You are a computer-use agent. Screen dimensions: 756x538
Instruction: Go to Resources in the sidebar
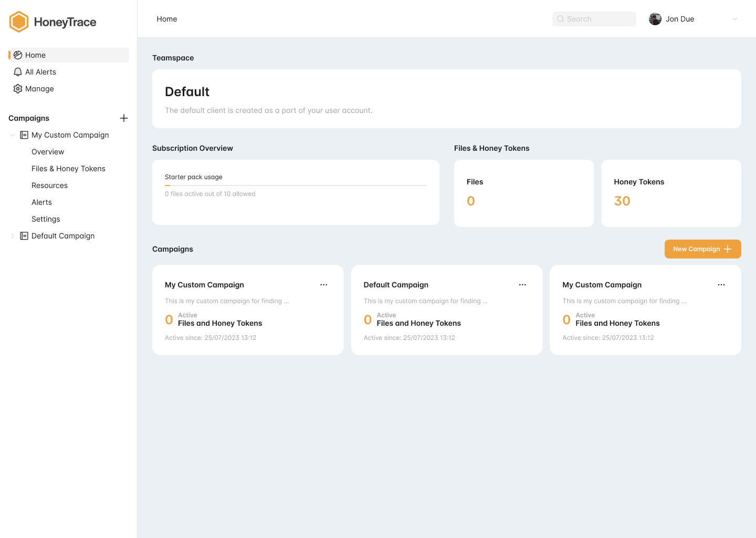49,185
